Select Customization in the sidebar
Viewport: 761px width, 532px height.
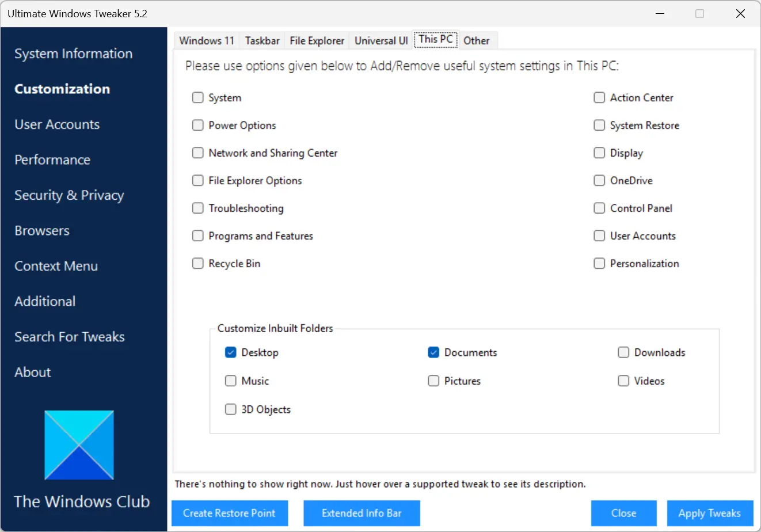tap(62, 89)
